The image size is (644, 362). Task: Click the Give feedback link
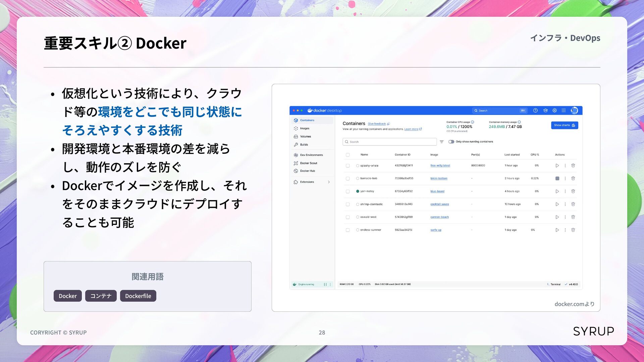pos(377,124)
